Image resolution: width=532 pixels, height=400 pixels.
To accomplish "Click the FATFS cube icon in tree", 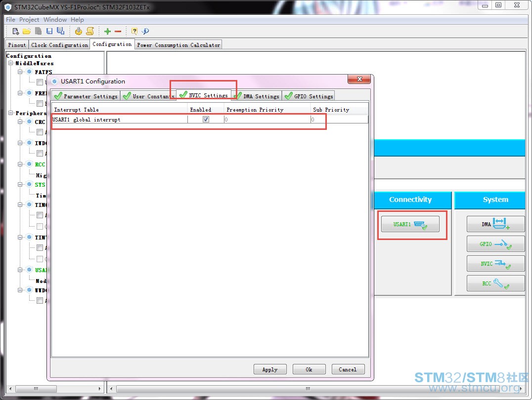I will pyautogui.click(x=30, y=72).
